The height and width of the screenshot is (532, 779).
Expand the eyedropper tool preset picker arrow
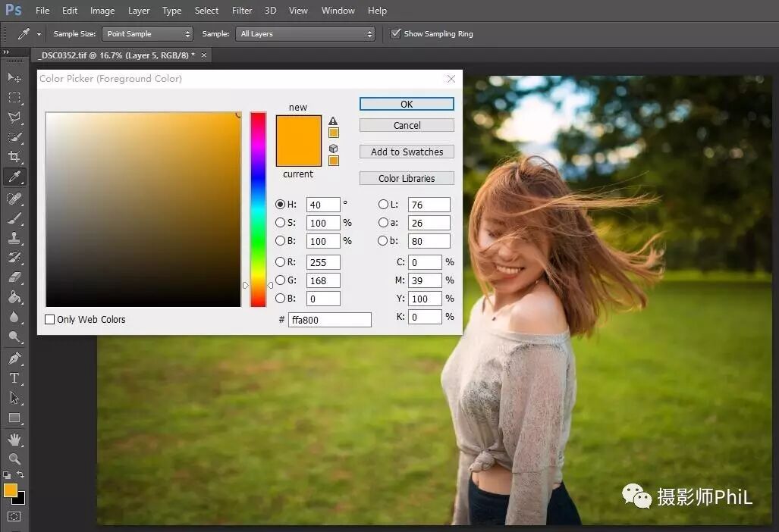[x=39, y=34]
